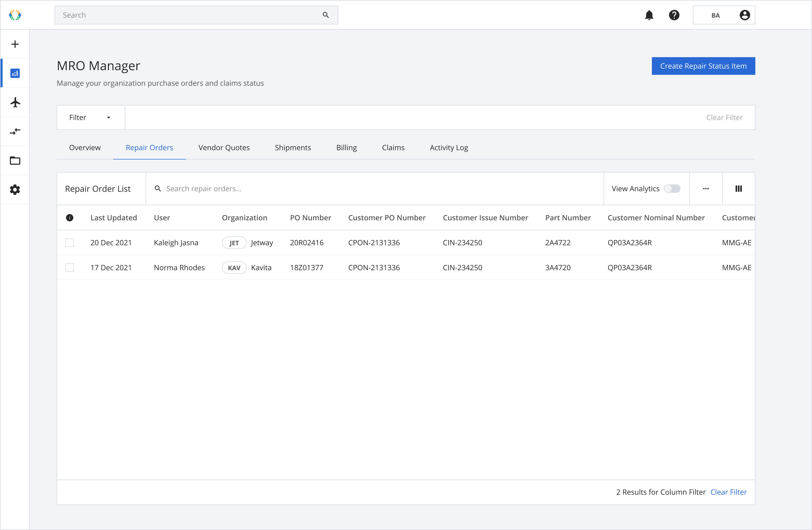Viewport: 812px width, 530px height.
Task: Open settings gear in sidebar
Action: pyautogui.click(x=15, y=190)
